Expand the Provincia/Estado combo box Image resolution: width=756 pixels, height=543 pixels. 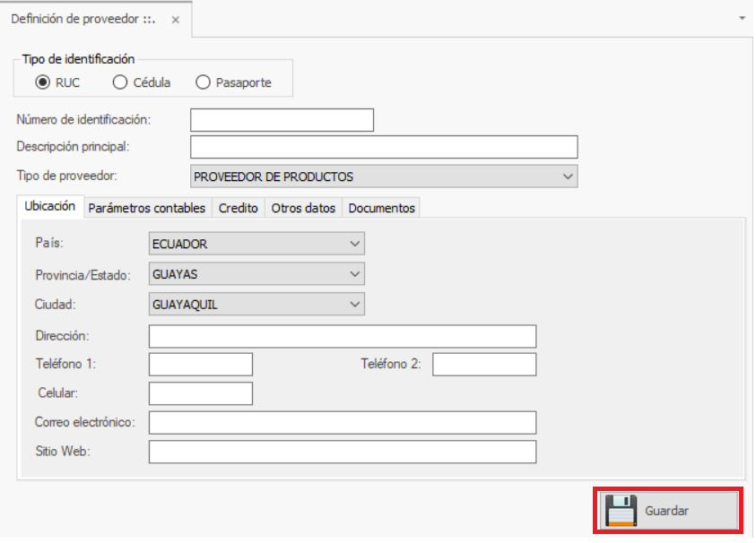pyautogui.click(x=354, y=274)
